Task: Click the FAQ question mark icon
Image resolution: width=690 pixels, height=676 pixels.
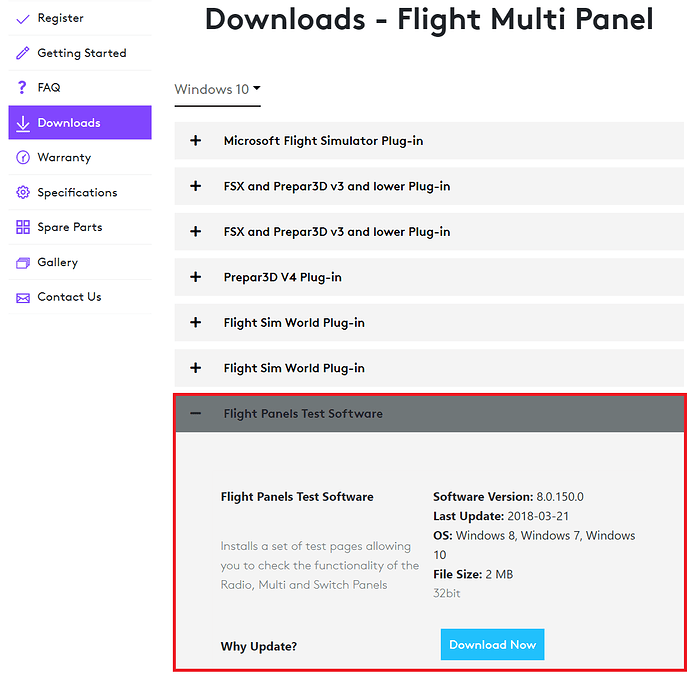Action: [22, 88]
